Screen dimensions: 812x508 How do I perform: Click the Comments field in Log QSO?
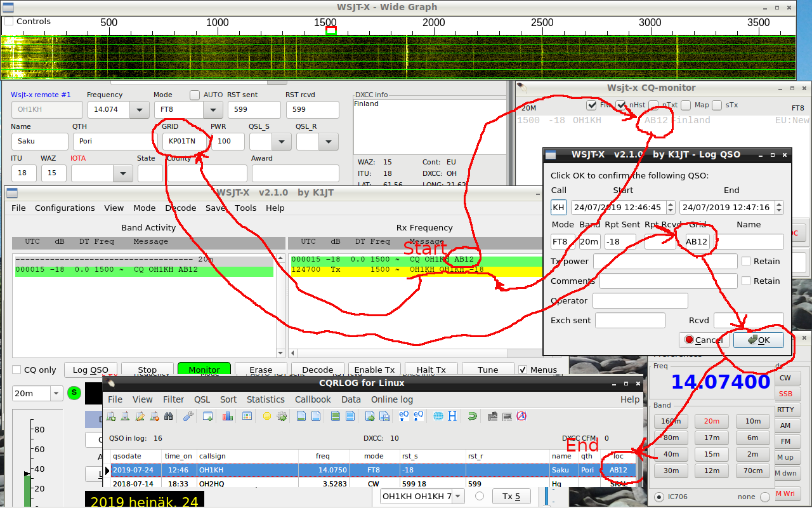[668, 281]
